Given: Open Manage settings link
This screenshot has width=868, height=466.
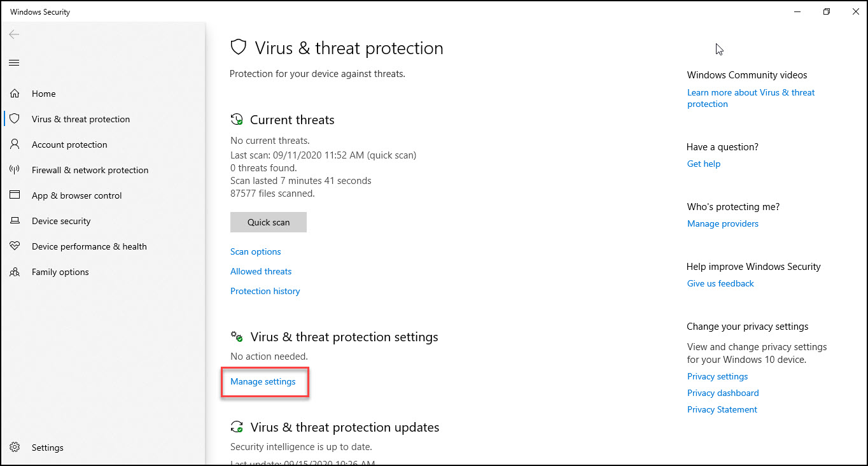Looking at the screenshot, I should coord(263,381).
